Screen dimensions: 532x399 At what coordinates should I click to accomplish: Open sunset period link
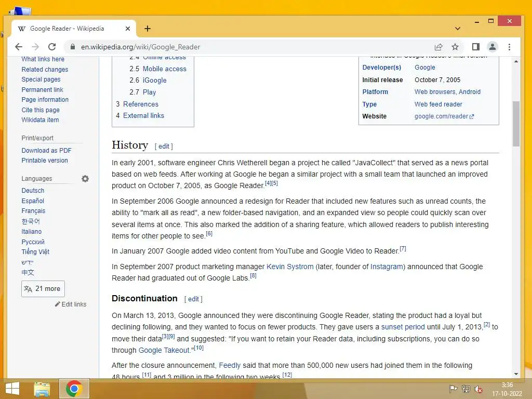pos(403,327)
